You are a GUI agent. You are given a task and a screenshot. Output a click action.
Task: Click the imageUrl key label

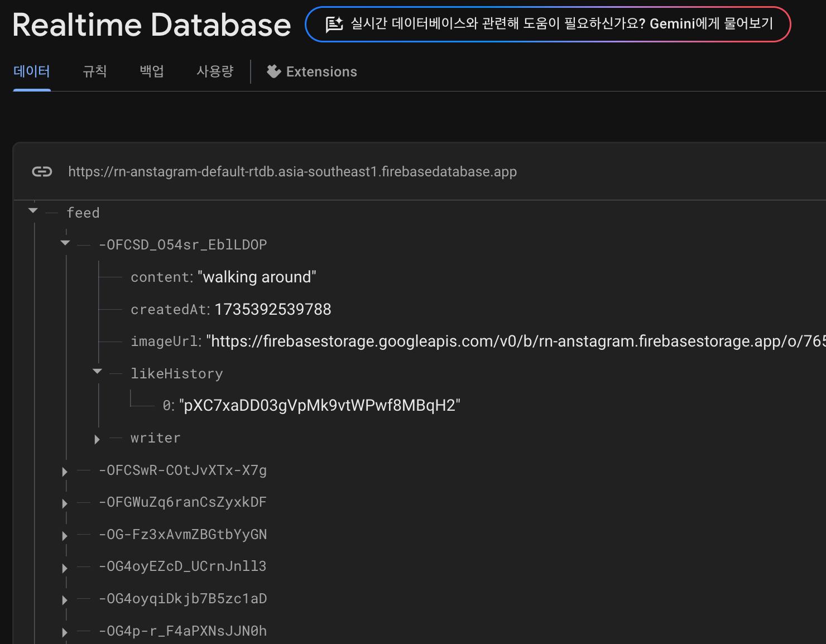pyautogui.click(x=164, y=341)
